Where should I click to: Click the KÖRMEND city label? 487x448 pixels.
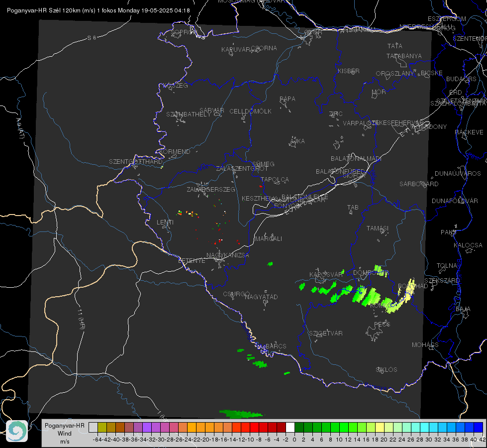pos(174,152)
